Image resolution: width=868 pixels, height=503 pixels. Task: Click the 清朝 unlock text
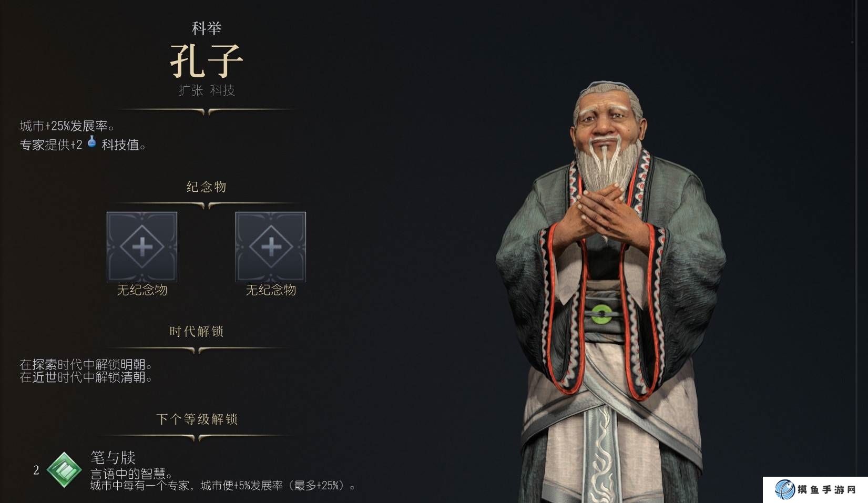133,377
